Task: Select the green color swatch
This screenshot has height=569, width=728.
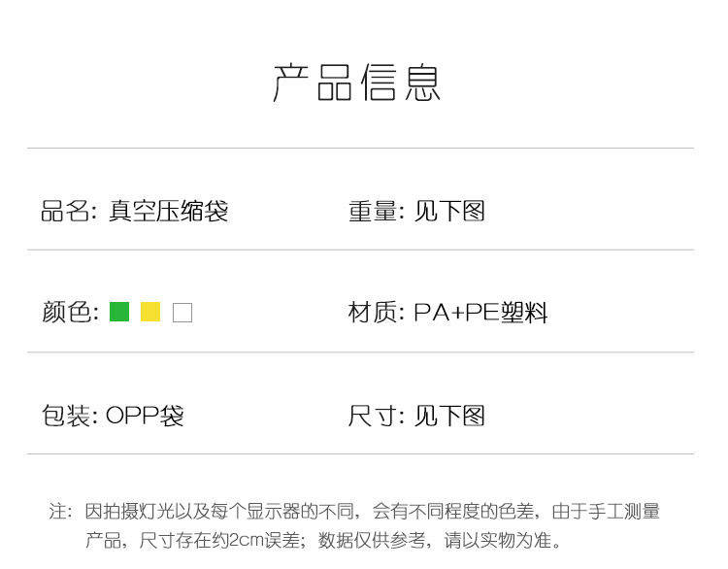Action: pos(119,312)
